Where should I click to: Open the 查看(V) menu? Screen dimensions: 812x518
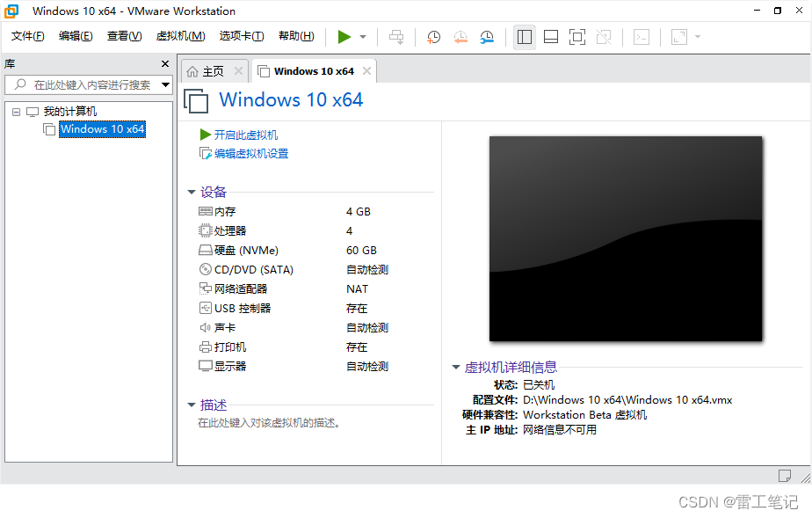(124, 36)
